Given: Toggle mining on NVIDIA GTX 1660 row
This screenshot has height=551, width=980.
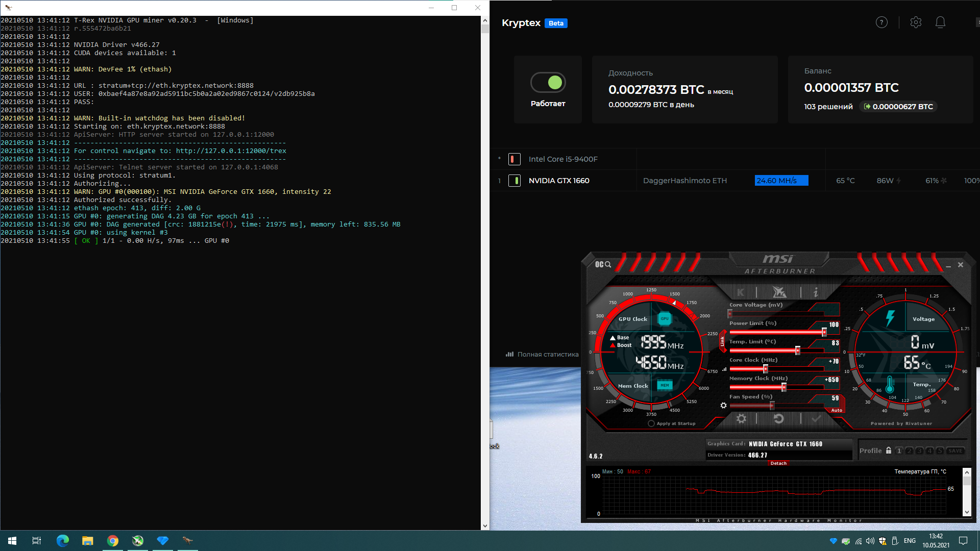Looking at the screenshot, I should (514, 181).
